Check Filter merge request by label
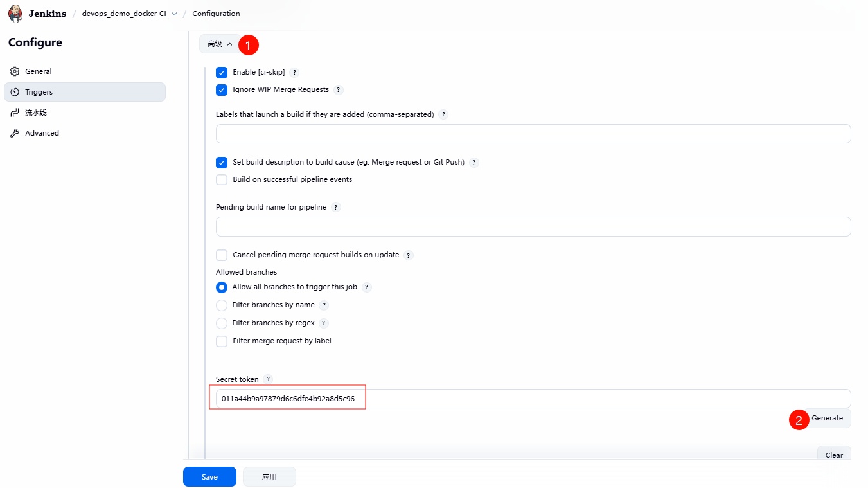 point(222,341)
